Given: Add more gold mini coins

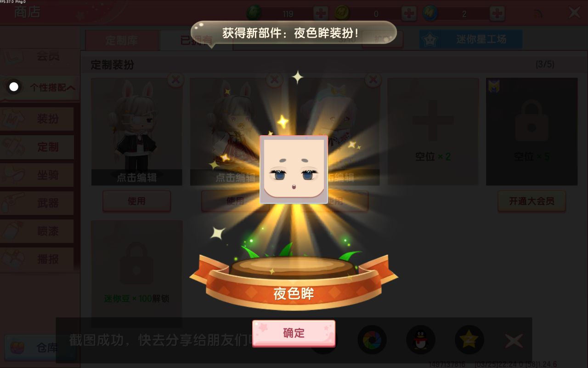Looking at the screenshot, I should point(409,13).
